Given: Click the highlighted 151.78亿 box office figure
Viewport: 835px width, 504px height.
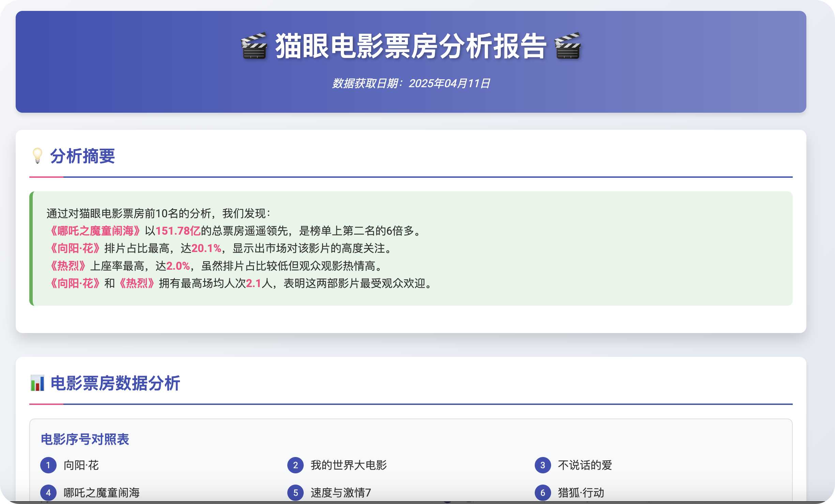Looking at the screenshot, I should point(178,231).
